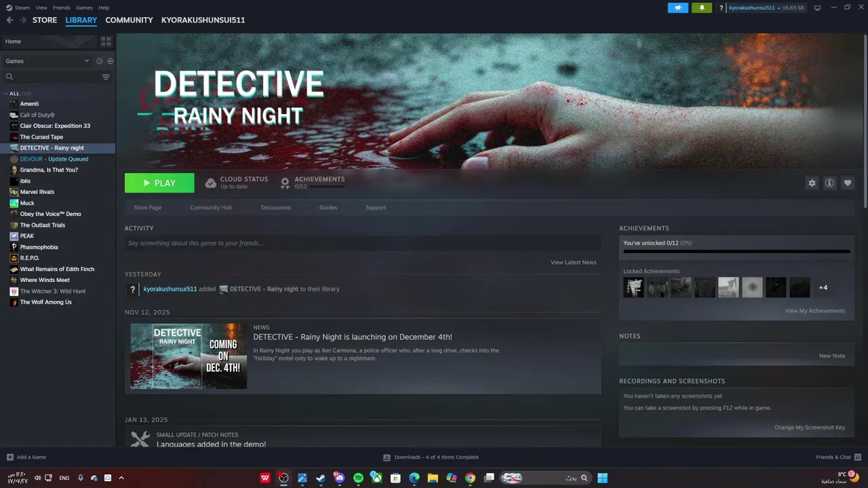Open the KYORAKUSHUNSUI511 profile tab
The width and height of the screenshot is (868, 488).
tap(203, 20)
